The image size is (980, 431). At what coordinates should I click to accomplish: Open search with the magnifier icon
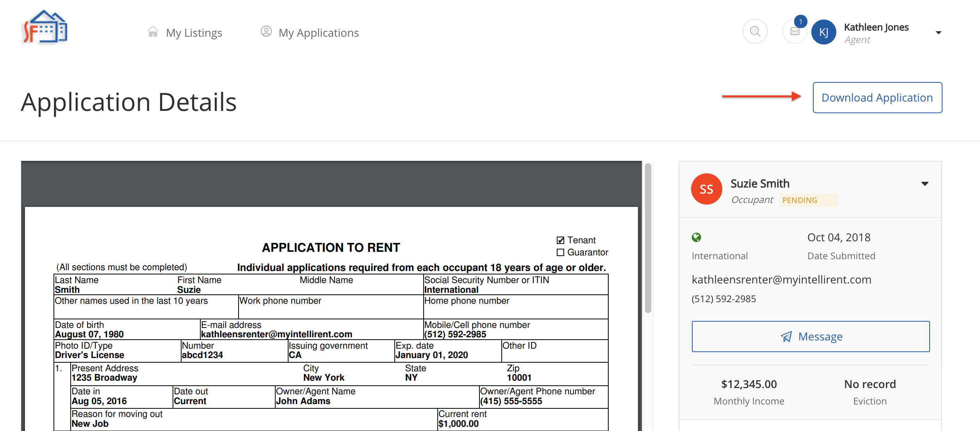point(755,32)
